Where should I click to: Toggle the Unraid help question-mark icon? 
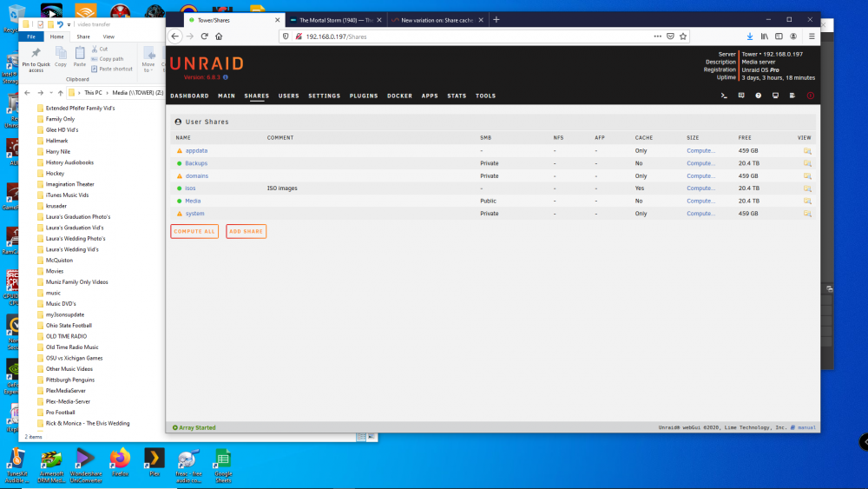[759, 96]
